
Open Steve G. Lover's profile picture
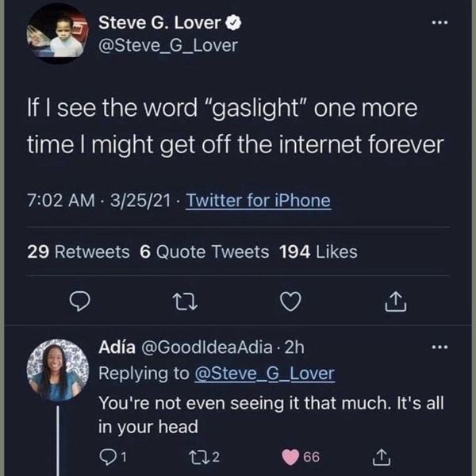click(x=55, y=36)
